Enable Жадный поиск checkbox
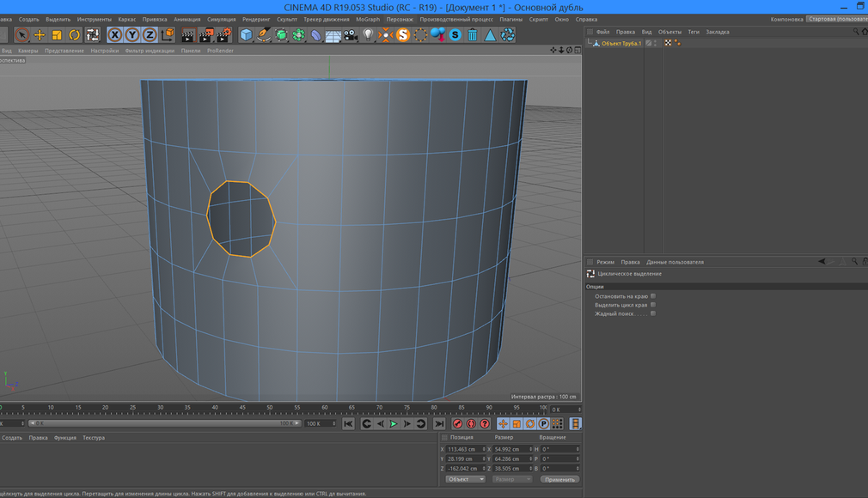Viewport: 868px width, 498px height. click(x=653, y=313)
